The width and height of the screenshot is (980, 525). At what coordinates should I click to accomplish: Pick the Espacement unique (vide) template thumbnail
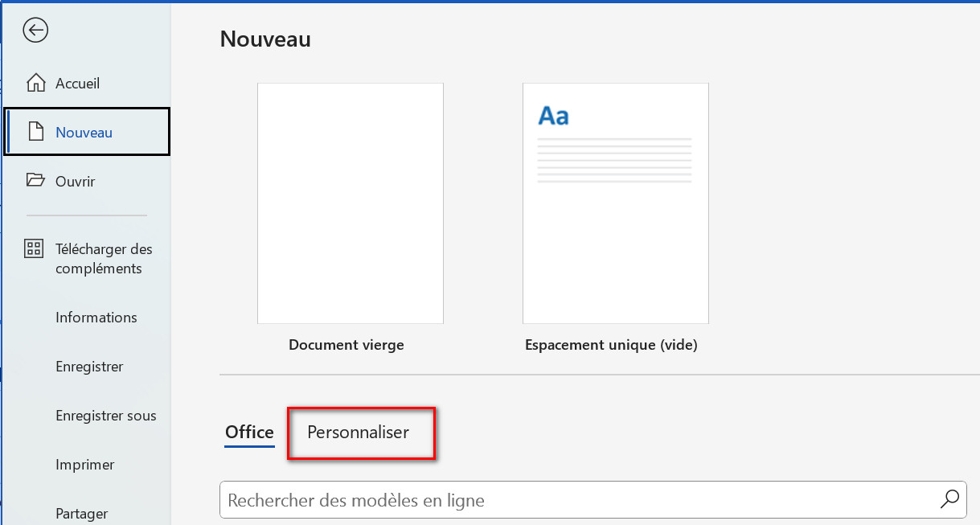[615, 203]
